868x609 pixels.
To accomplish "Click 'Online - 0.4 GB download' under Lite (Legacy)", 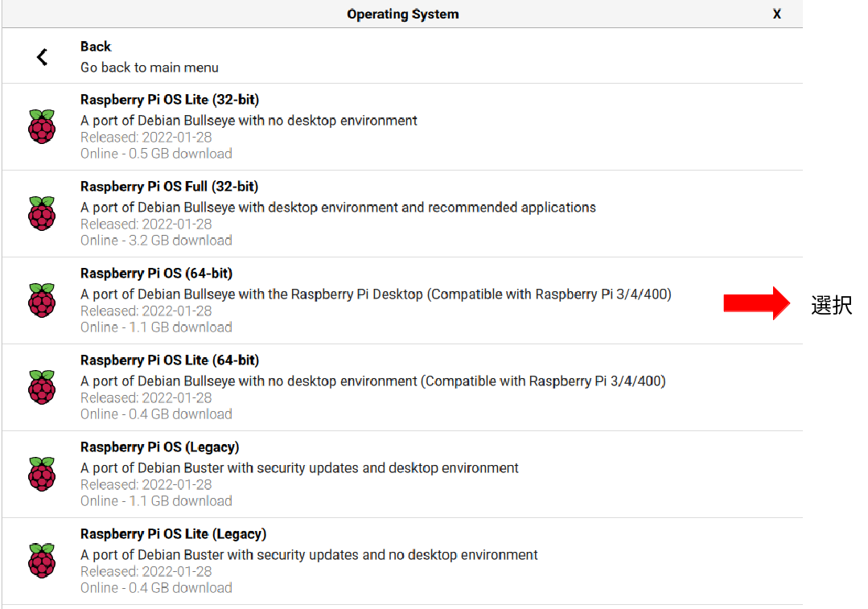I will pos(156,588).
